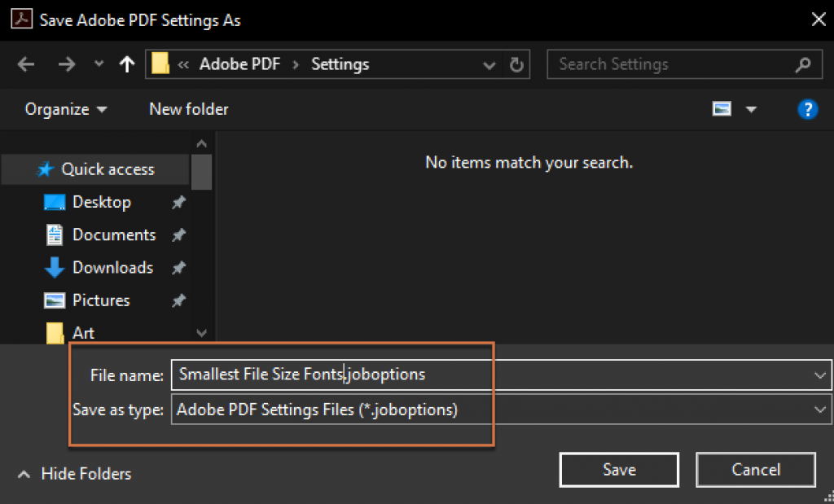834x504 pixels.
Task: Change view with the view icon
Action: 722,109
